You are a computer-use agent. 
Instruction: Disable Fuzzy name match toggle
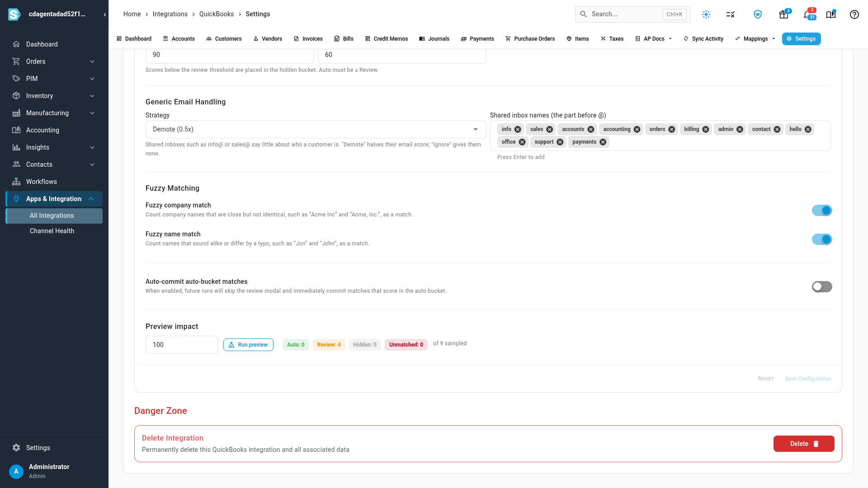(x=822, y=239)
